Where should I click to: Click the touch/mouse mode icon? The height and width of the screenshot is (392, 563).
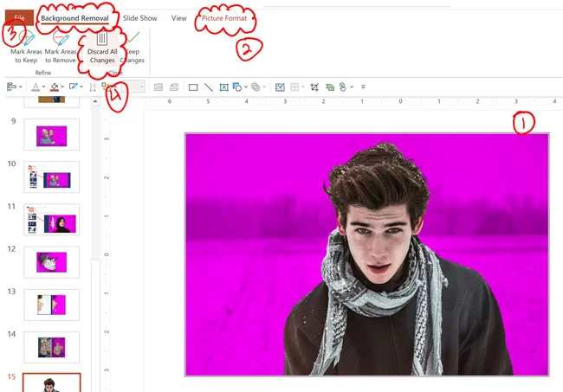coord(343,87)
